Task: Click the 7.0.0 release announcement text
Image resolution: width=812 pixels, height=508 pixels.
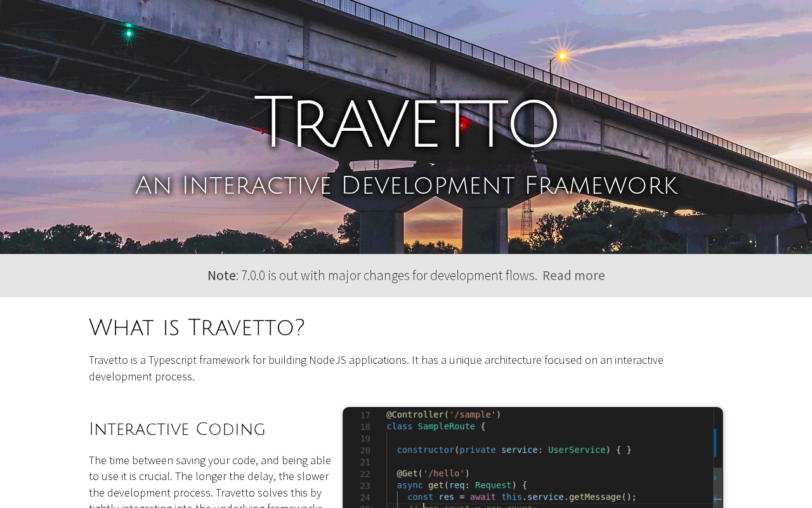Action: click(x=389, y=276)
